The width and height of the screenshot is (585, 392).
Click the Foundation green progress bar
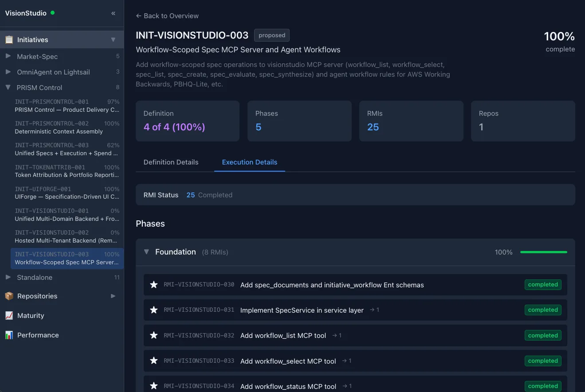point(544,252)
